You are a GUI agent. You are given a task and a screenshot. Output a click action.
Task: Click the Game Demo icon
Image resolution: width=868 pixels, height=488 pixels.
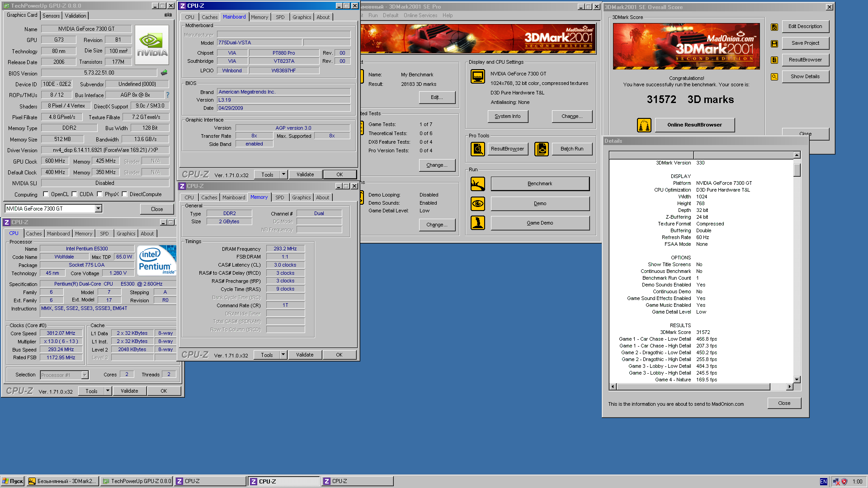point(478,223)
